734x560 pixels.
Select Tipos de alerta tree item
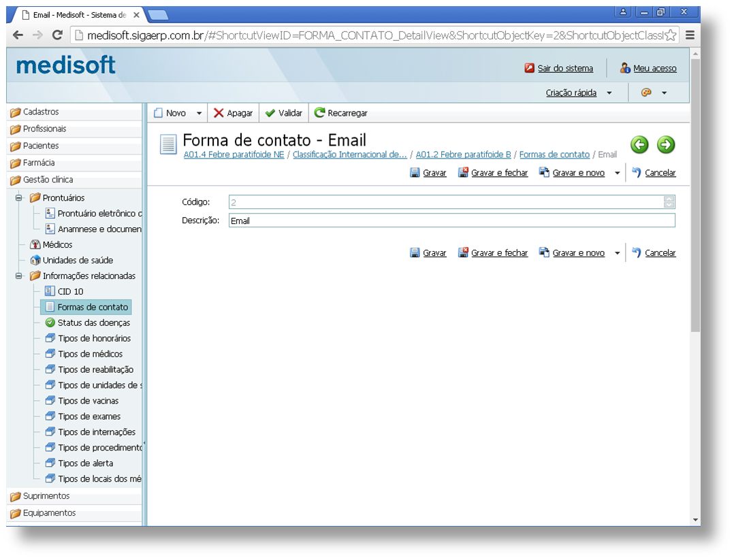coord(79,463)
